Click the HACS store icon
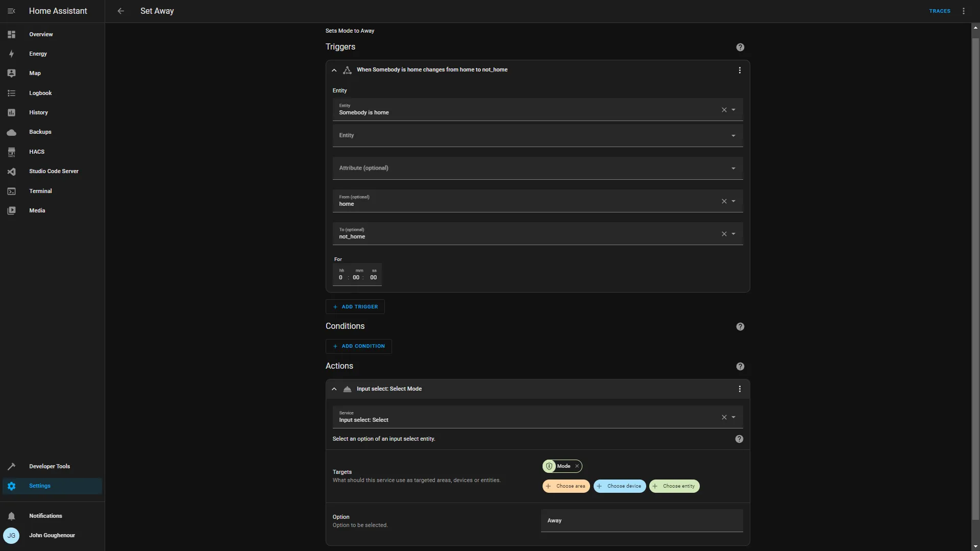Screen dimensions: 980x551 11,152
